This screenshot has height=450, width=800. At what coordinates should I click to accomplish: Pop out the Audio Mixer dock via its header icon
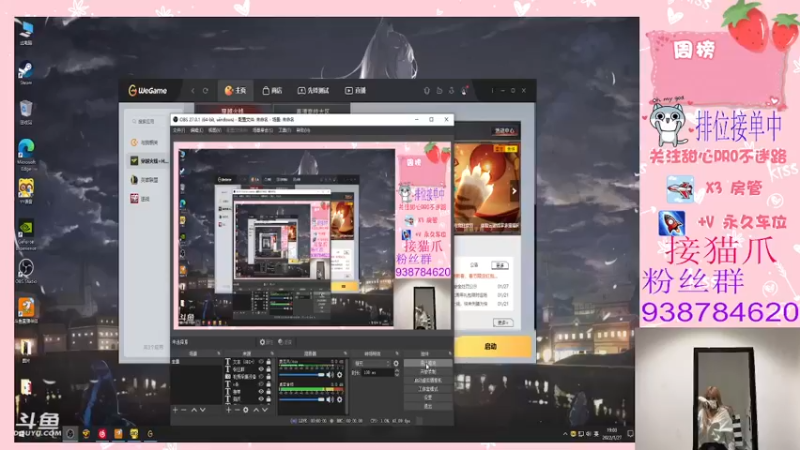[x=345, y=354]
